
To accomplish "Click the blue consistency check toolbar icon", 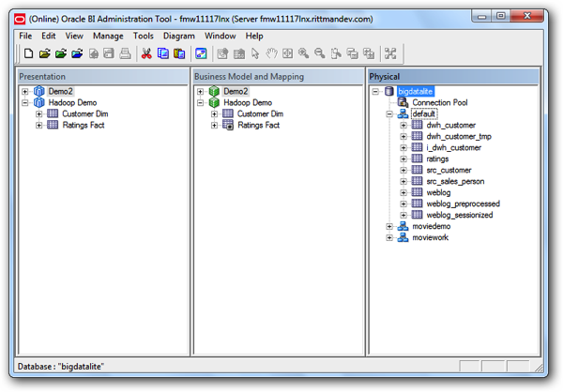I will coord(201,53).
